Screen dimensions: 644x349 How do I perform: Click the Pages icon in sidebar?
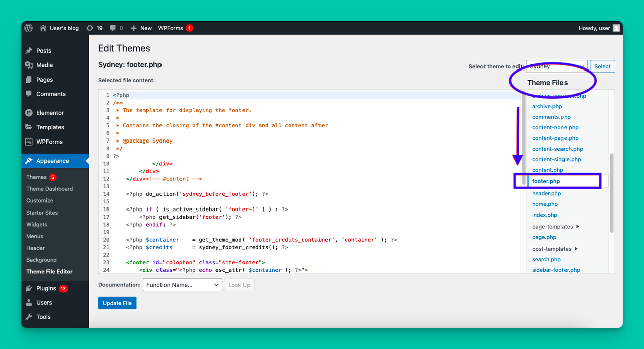click(29, 80)
